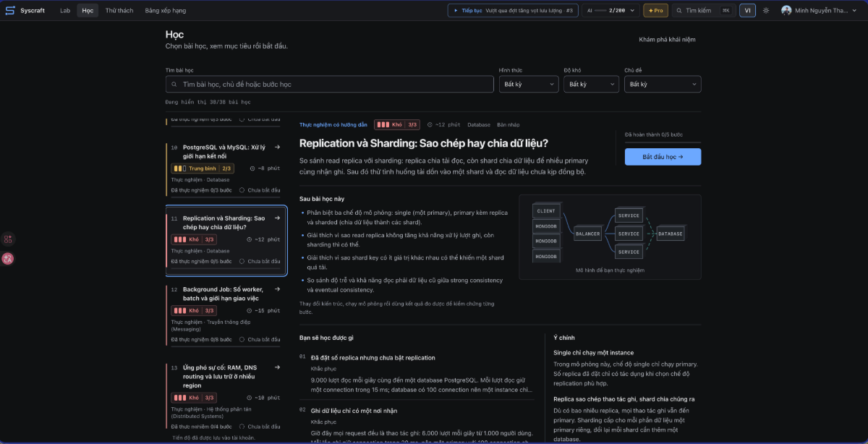Click the pink translate floating icon on left edge
Viewport: 868px width, 444px height.
pos(8,258)
